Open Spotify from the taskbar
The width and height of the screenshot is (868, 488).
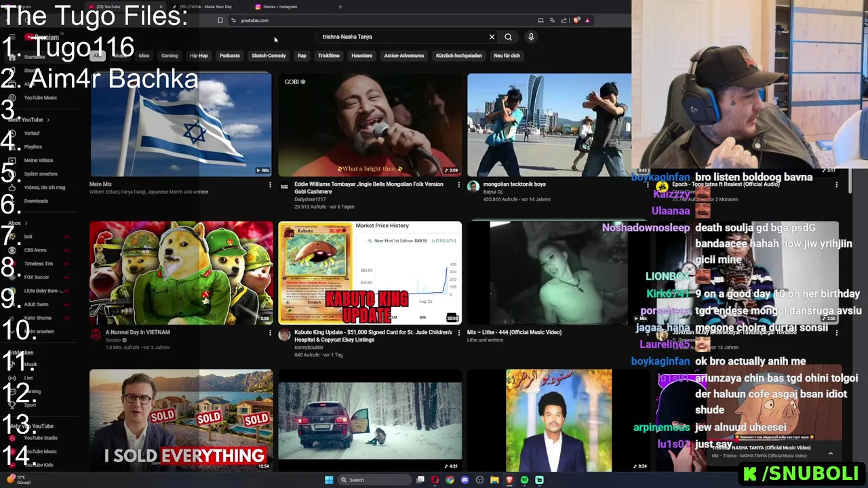coord(524,480)
